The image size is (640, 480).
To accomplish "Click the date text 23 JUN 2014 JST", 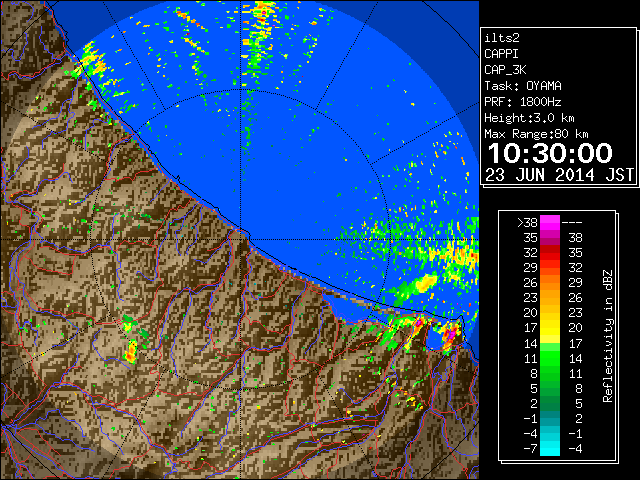I will pyautogui.click(x=559, y=175).
